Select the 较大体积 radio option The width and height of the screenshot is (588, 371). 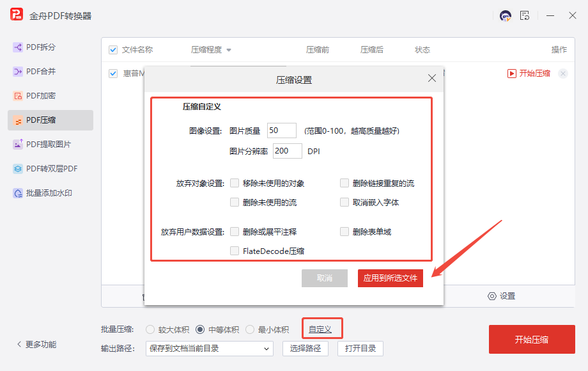(x=150, y=329)
